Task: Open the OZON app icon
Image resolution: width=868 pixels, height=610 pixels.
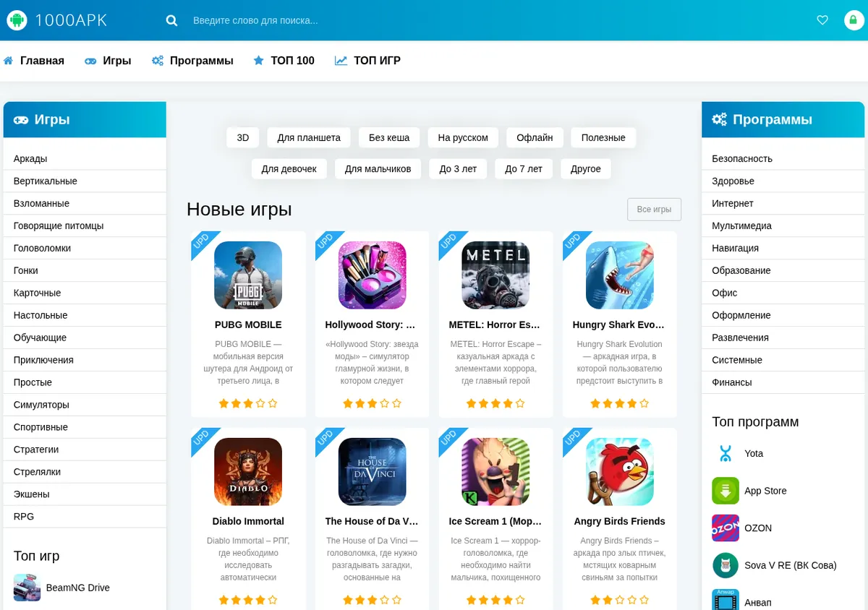Action: tap(726, 528)
